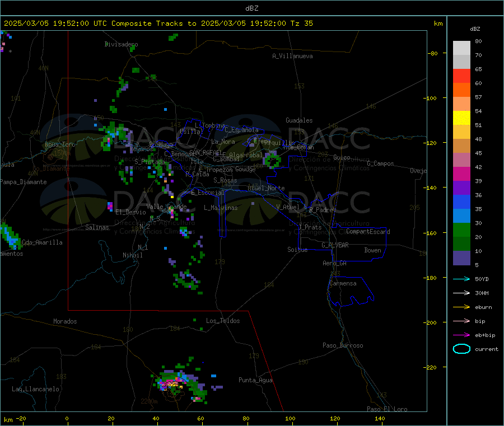Click the 'S_Rosas' map label
The width and height of the screenshot is (504, 426).
point(225,180)
